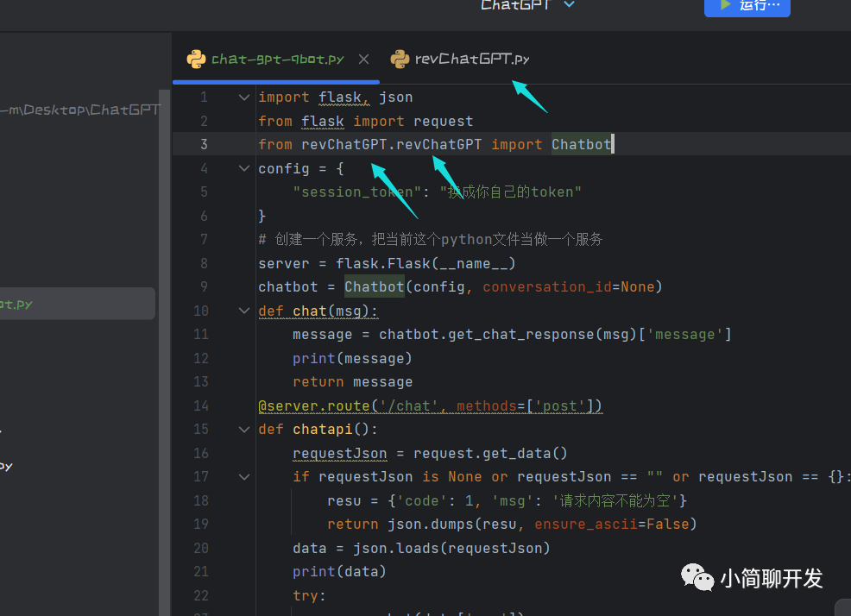Click 'print(data)' on line 21
The height and width of the screenshot is (616, 851).
coord(339,572)
